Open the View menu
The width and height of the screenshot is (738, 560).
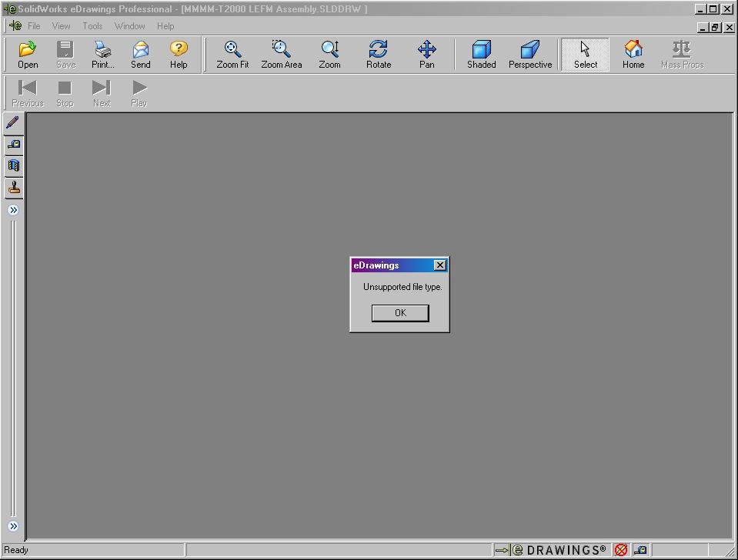coord(62,26)
